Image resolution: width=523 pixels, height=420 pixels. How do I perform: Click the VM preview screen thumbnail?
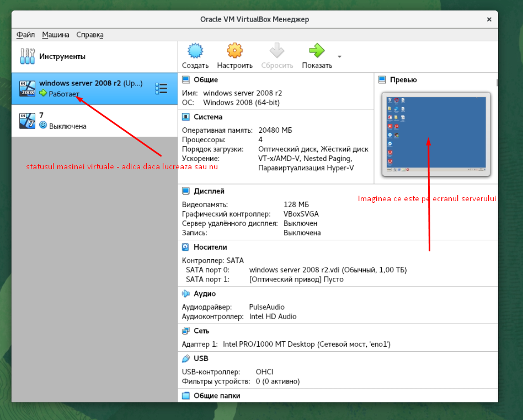coord(436,134)
